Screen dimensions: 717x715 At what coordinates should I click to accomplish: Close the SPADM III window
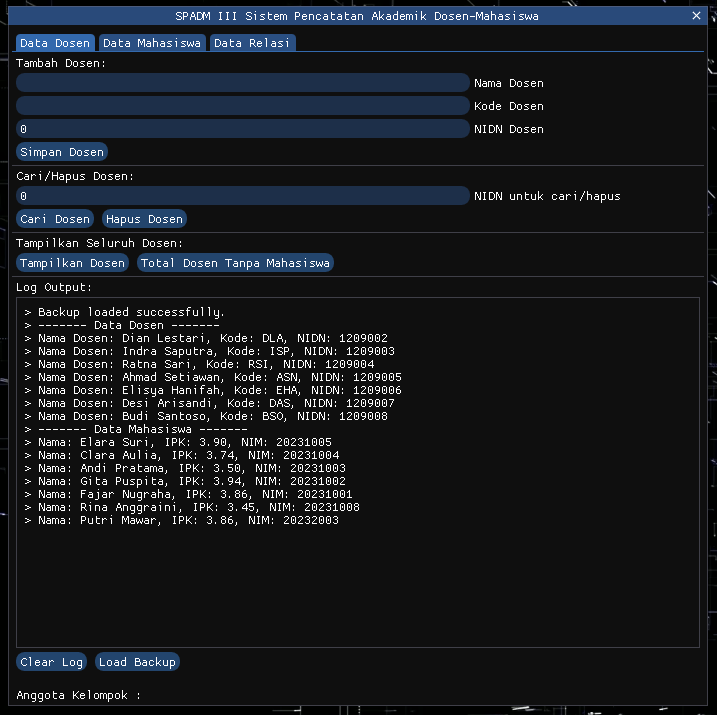click(696, 16)
